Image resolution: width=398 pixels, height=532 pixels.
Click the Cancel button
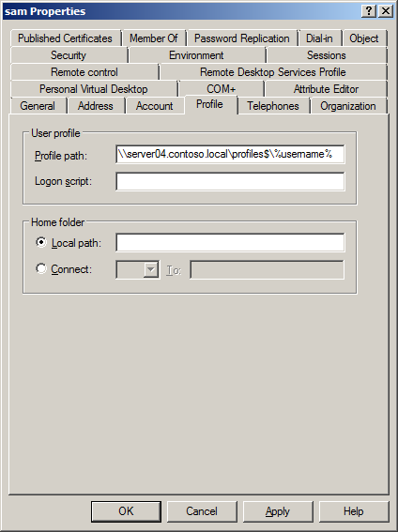point(202,511)
